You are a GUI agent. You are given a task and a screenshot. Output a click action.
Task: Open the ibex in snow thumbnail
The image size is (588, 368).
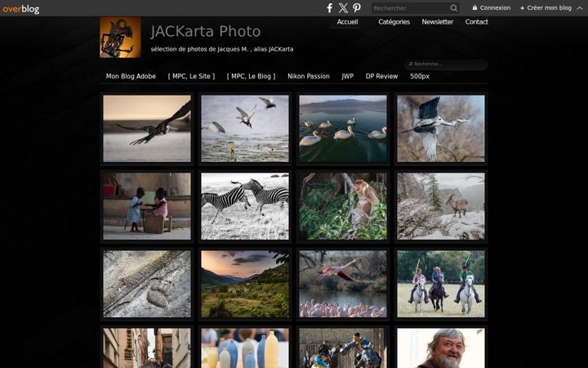coord(441,206)
